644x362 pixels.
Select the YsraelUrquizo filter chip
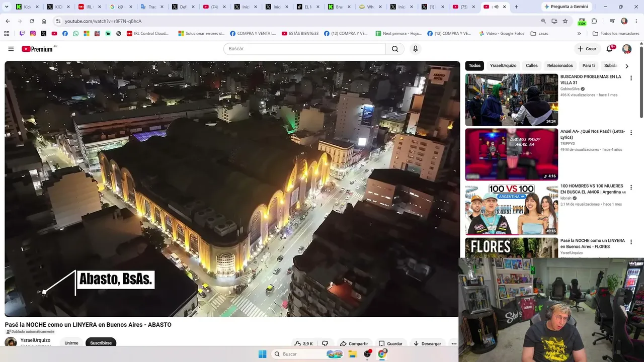(503, 66)
